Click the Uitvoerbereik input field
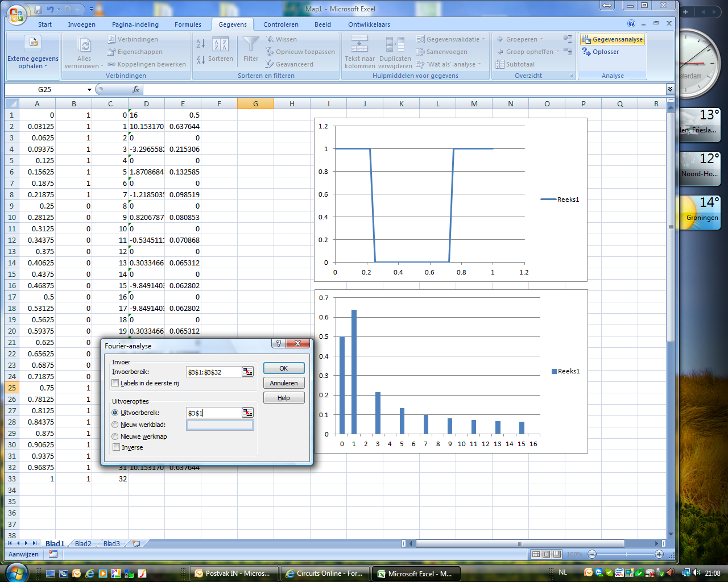The height and width of the screenshot is (582, 728). tap(214, 413)
